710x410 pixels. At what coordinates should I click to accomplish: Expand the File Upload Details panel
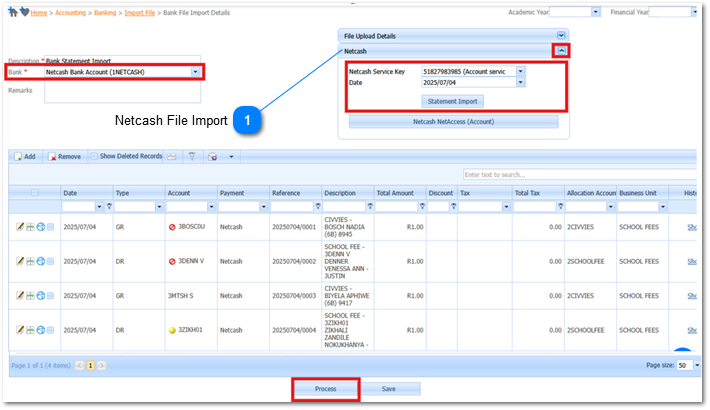(x=561, y=36)
